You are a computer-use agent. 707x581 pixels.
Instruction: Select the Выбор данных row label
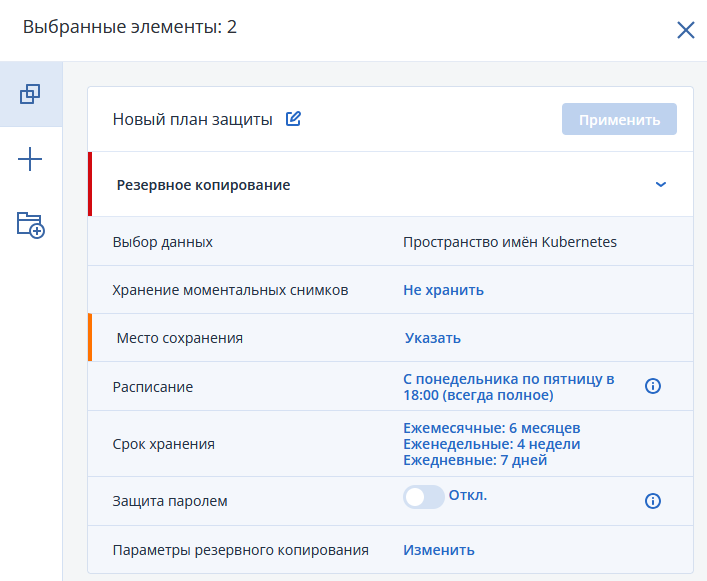click(x=162, y=242)
